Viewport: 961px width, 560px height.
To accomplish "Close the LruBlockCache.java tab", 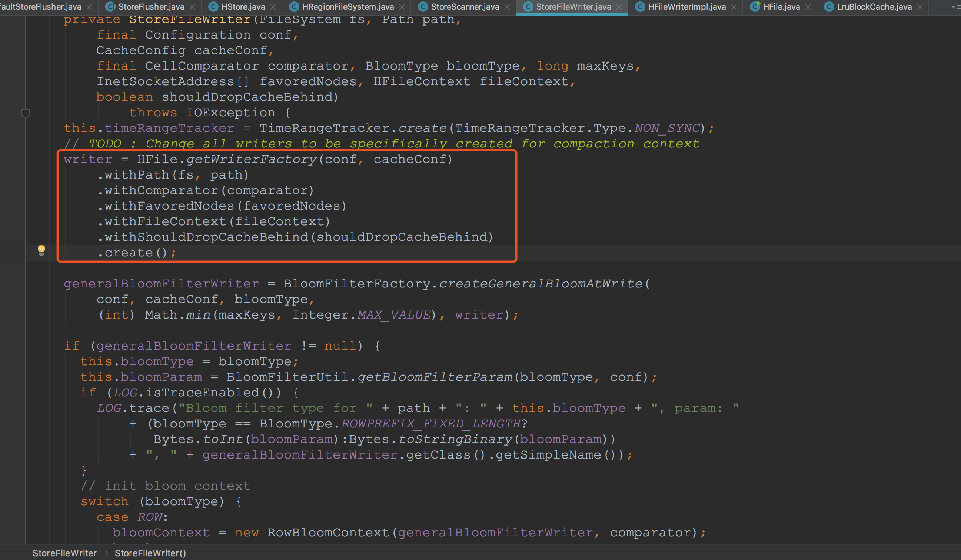I will (x=920, y=7).
